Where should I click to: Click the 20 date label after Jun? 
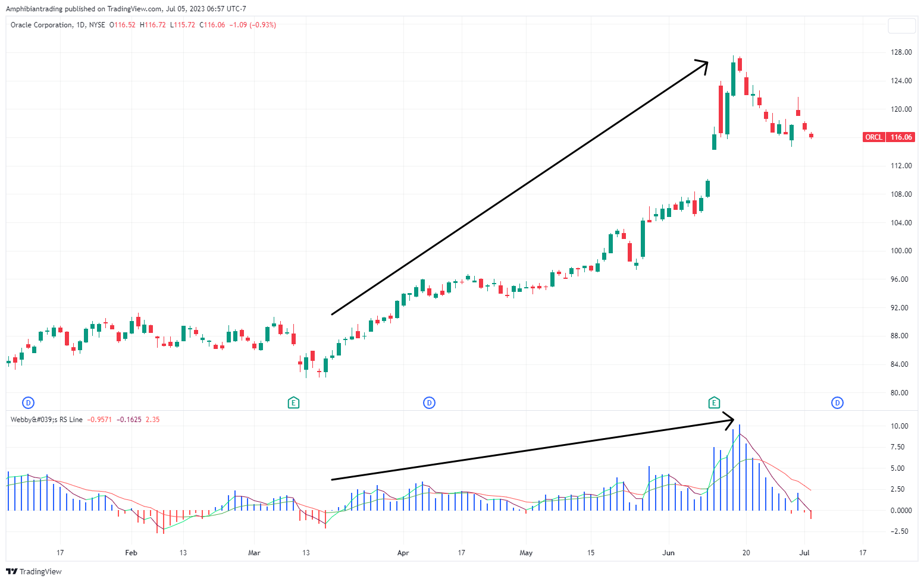(746, 553)
